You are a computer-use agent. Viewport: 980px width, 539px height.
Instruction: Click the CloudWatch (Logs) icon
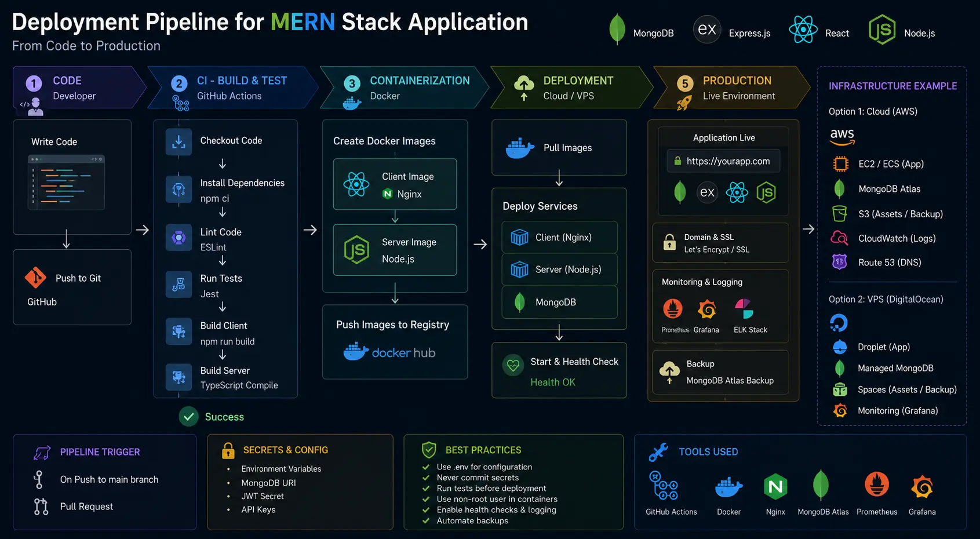839,238
